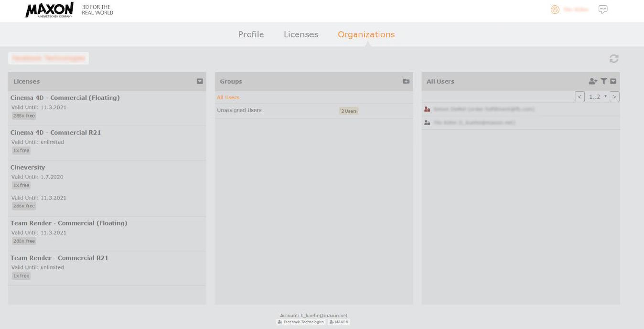The image size is (644, 329).
Task: Click 1x free badge under Cineversity 1.7.2020
Action: point(21,185)
